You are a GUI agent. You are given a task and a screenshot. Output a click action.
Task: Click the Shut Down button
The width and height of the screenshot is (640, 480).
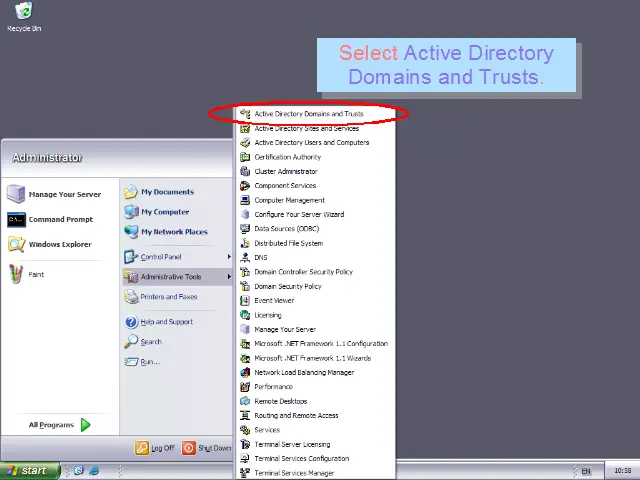[207, 448]
